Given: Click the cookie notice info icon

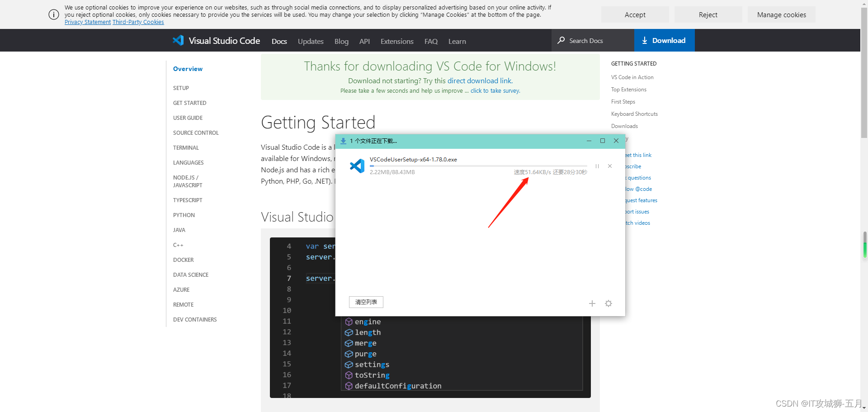Looking at the screenshot, I should tap(54, 14).
